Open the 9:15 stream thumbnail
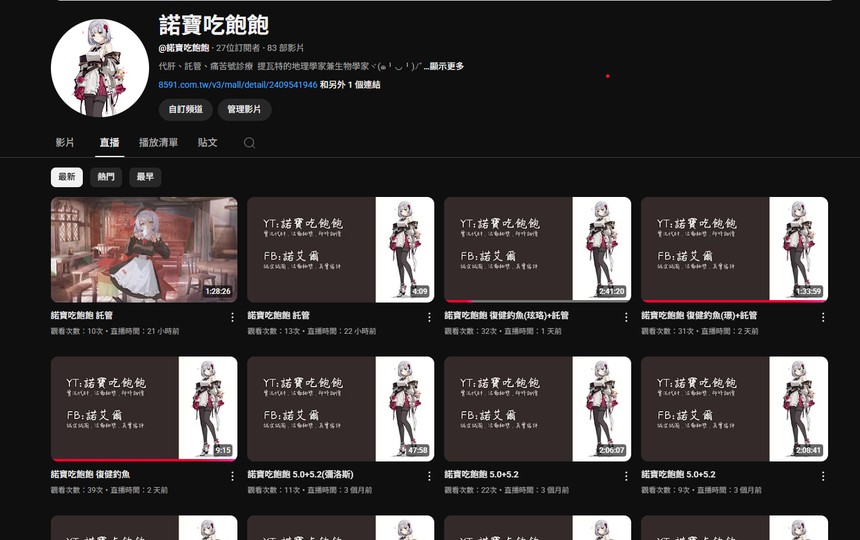 tap(144, 409)
